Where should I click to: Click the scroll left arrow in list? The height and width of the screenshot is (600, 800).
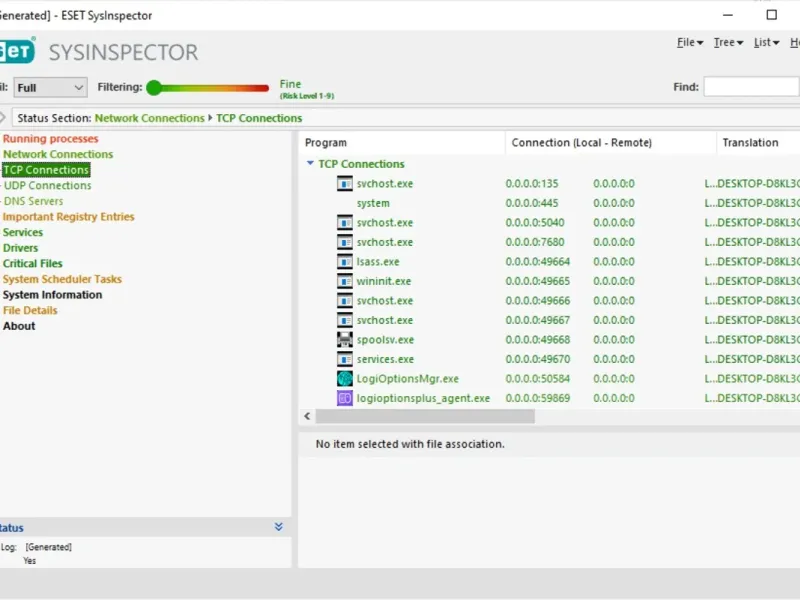pos(307,416)
